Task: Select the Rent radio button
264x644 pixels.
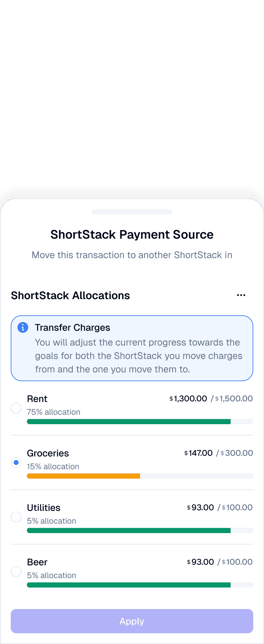Action: [x=16, y=408]
